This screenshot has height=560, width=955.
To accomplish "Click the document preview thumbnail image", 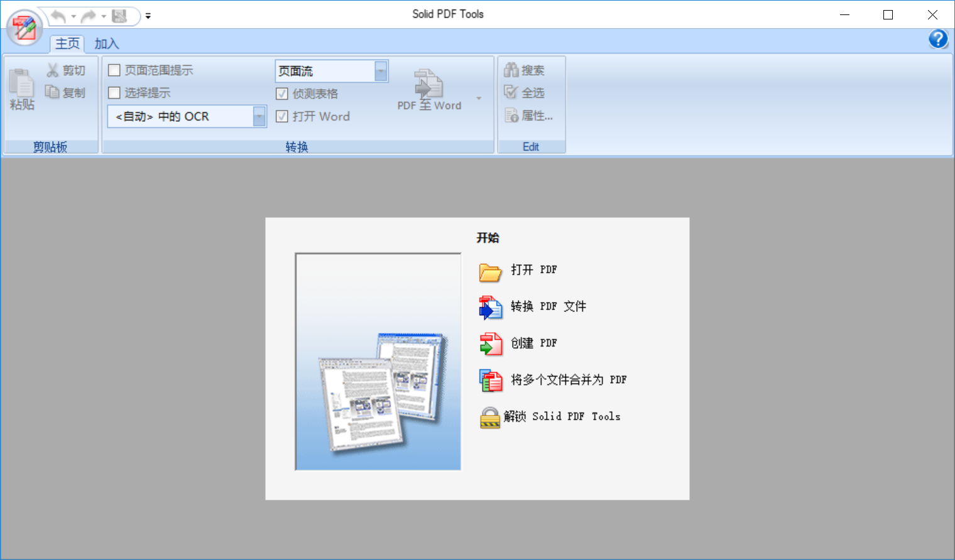I will point(378,362).
